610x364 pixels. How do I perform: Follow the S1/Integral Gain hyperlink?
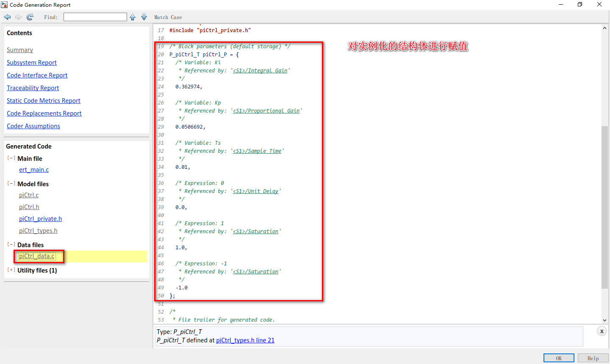(260, 70)
